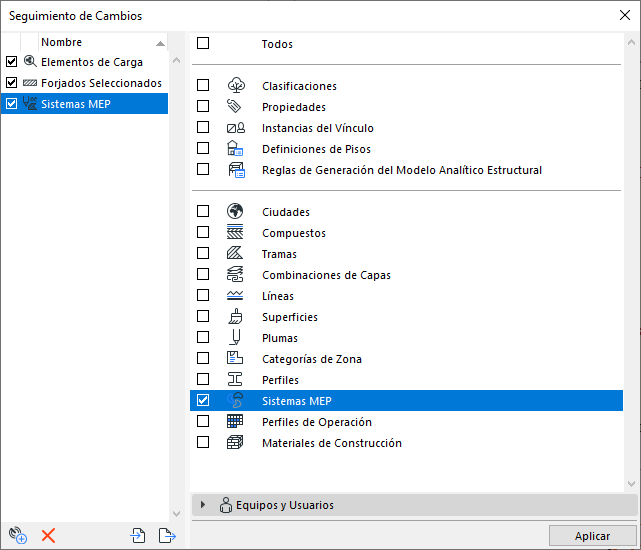Tick the Combinaciones de Capas checkbox
Image resolution: width=641 pixels, height=550 pixels.
tap(203, 274)
